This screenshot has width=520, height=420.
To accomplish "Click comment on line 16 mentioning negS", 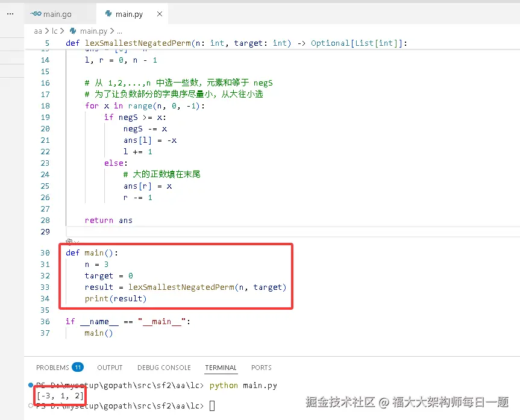I will (x=179, y=83).
